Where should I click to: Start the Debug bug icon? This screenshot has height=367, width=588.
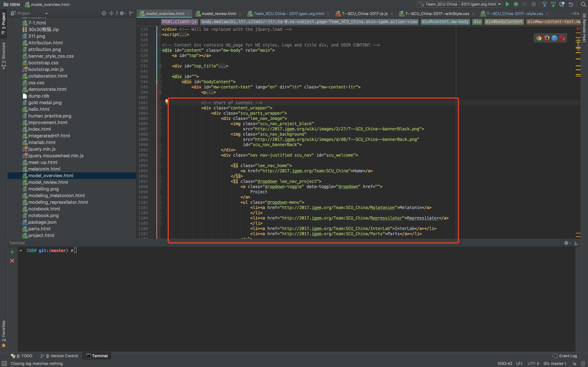[516, 4]
